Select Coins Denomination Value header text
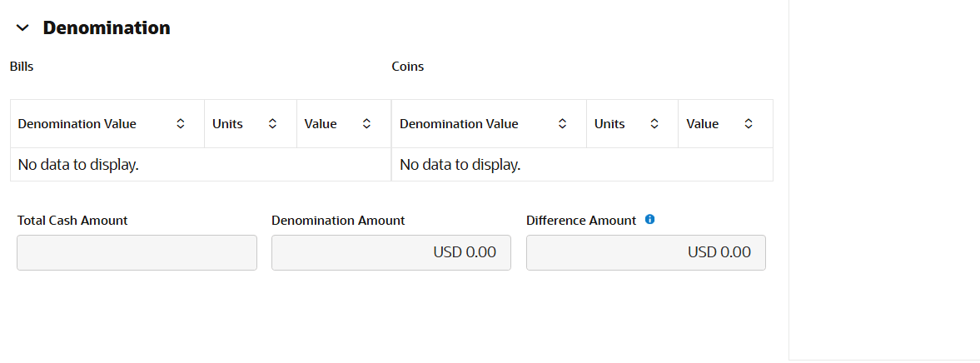980x363 pixels. pos(459,124)
